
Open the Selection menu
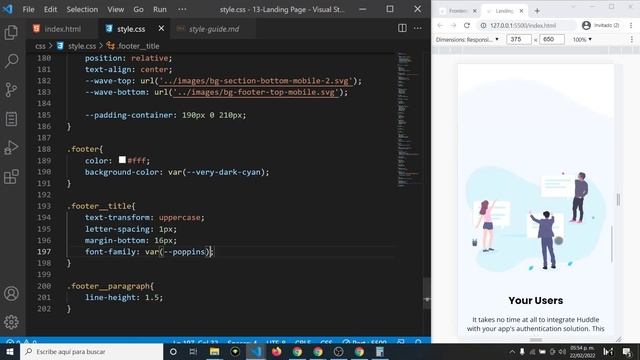(82, 9)
